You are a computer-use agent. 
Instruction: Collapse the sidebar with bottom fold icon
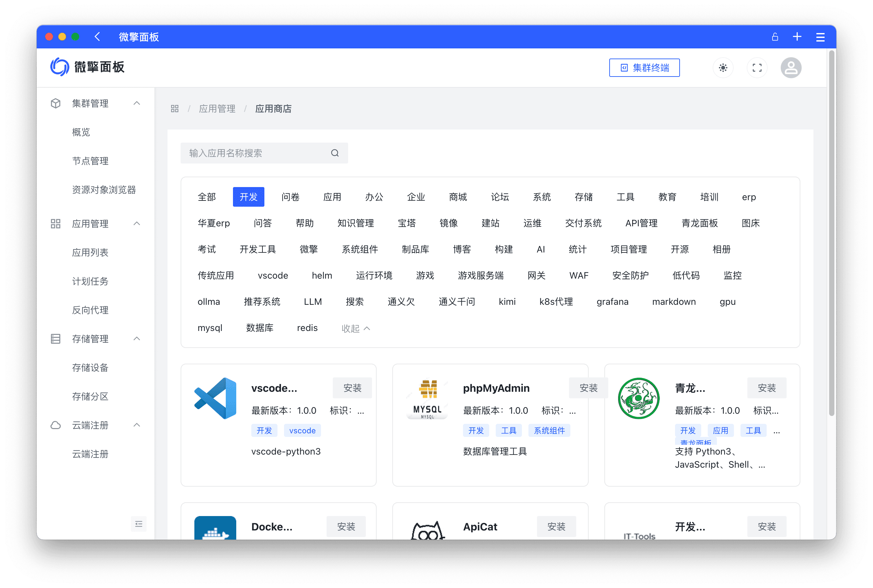click(138, 524)
